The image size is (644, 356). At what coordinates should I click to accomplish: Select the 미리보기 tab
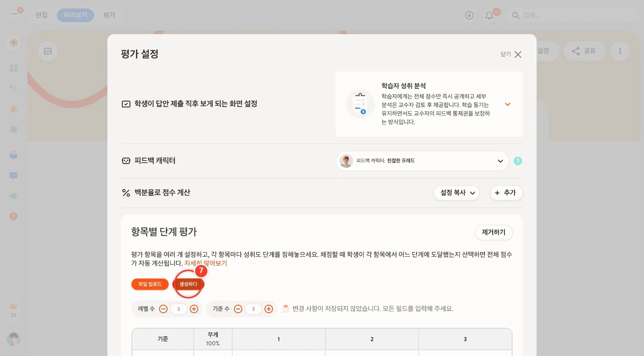[75, 15]
